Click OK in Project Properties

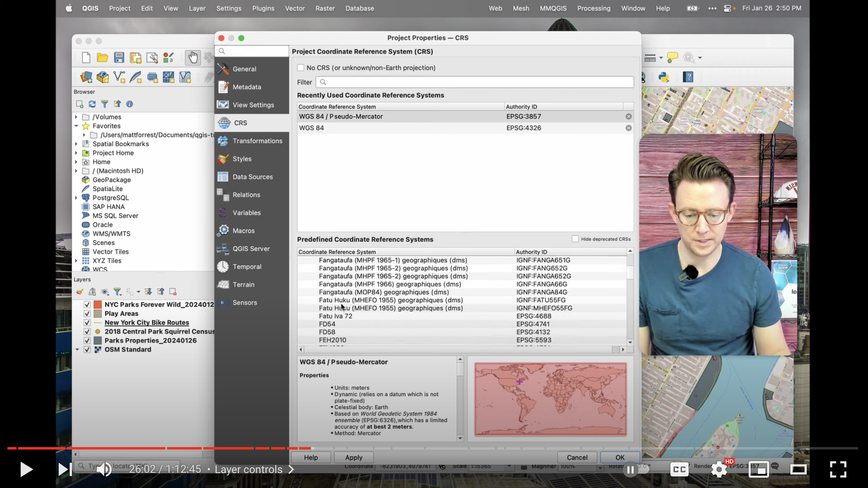click(x=620, y=457)
